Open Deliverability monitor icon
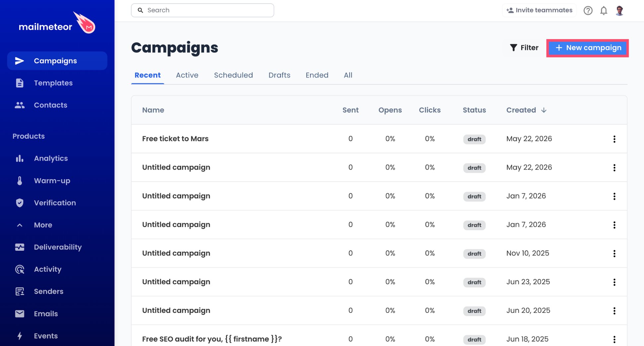This screenshot has height=346, width=644. [20, 247]
